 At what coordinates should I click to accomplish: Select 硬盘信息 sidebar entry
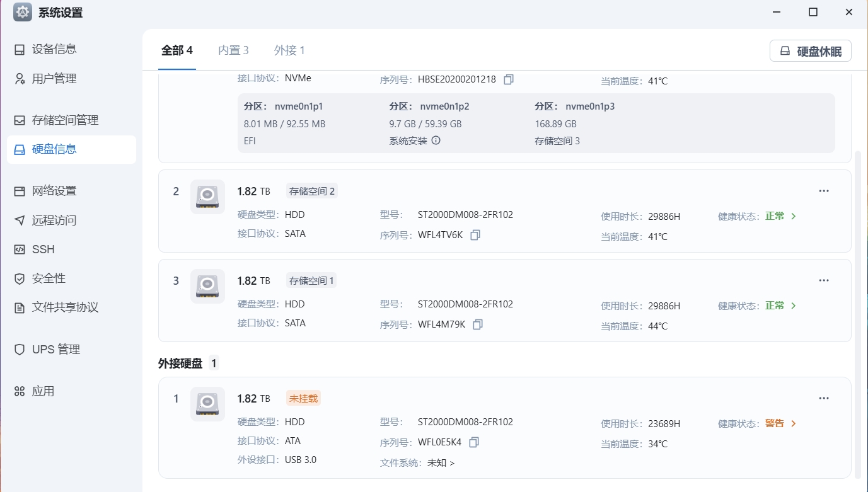point(71,149)
